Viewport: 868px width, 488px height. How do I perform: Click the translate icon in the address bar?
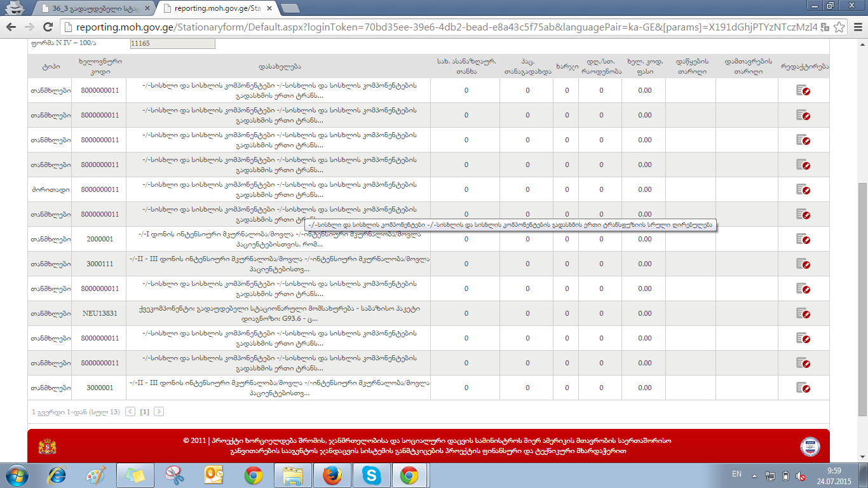click(824, 27)
